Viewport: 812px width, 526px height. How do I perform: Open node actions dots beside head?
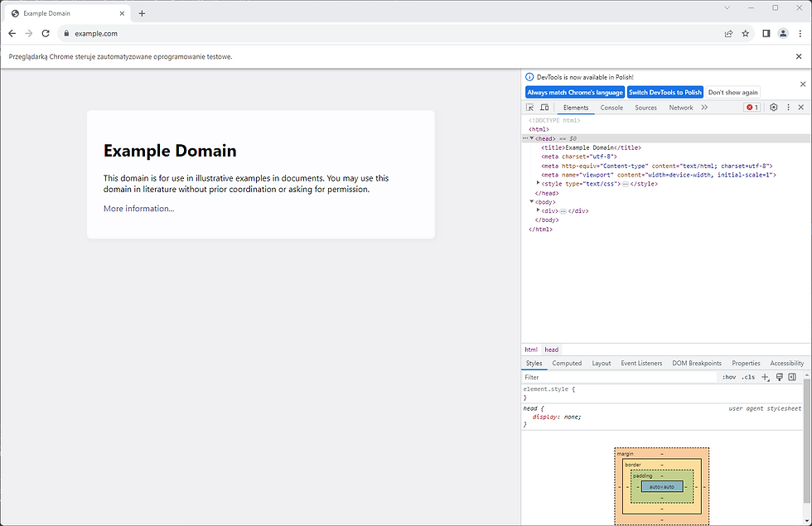524,138
